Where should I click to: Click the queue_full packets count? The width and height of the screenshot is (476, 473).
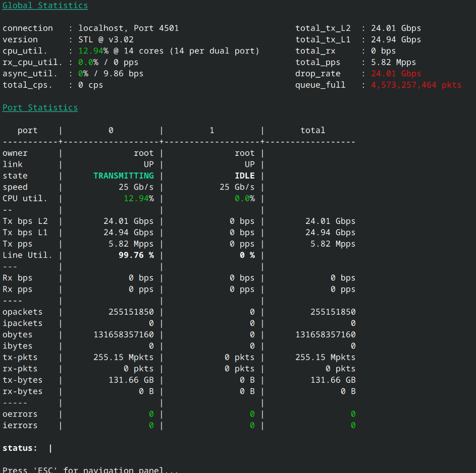coord(416,85)
